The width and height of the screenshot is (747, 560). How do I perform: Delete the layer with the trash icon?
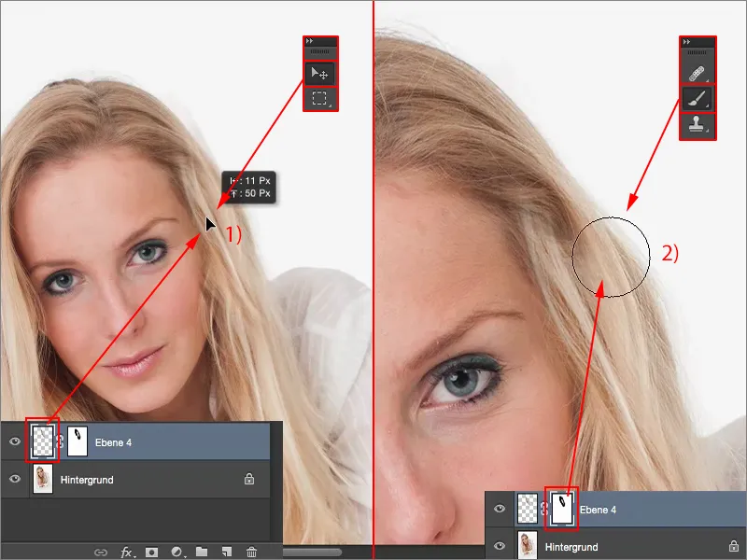[251, 552]
